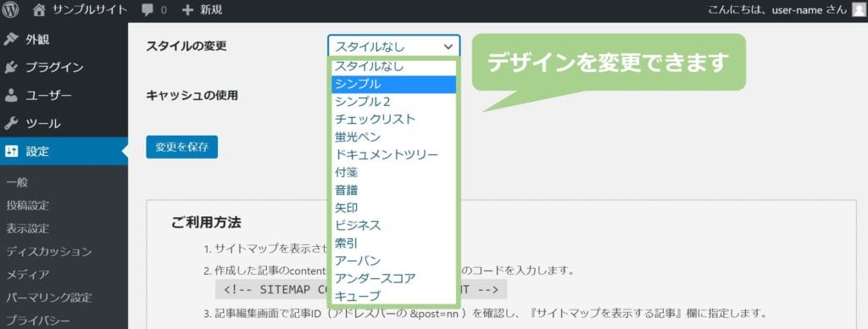Image resolution: width=868 pixels, height=329 pixels.
Task: Choose 索引 in the style list
Action: (394, 243)
